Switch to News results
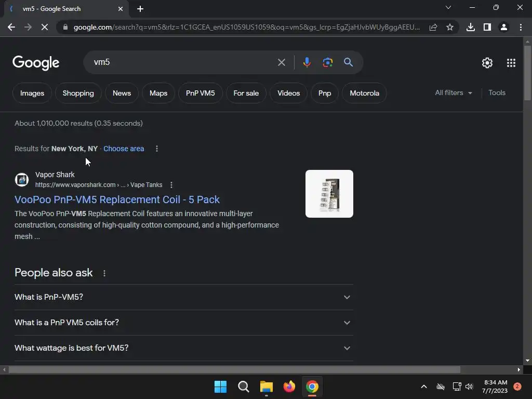Screen dimensions: 532x399 pyautogui.click(x=122, y=93)
